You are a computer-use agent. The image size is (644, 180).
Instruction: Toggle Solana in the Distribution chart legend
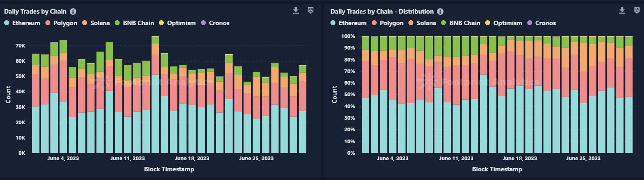pos(426,23)
